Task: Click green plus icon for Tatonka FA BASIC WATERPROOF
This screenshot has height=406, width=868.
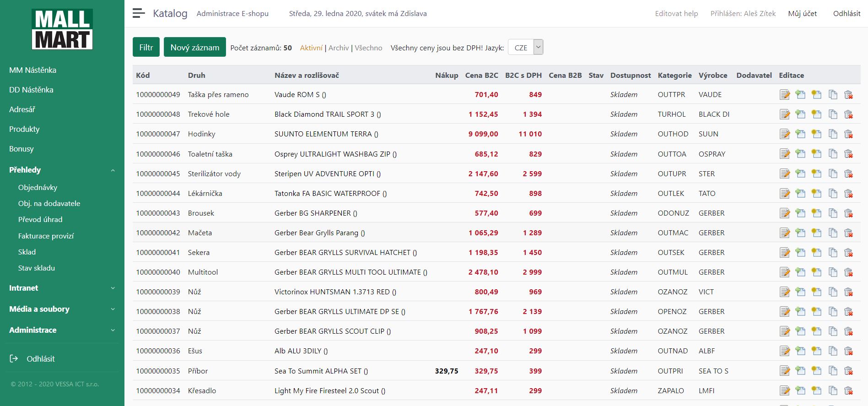Action: click(800, 193)
